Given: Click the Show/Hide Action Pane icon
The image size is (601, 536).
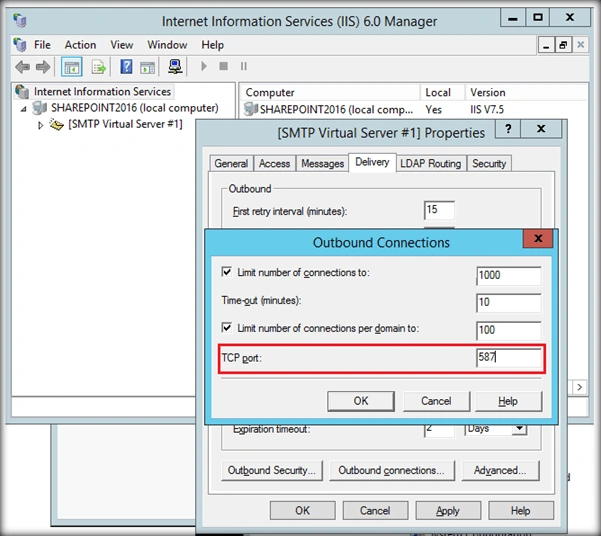Looking at the screenshot, I should 147,67.
